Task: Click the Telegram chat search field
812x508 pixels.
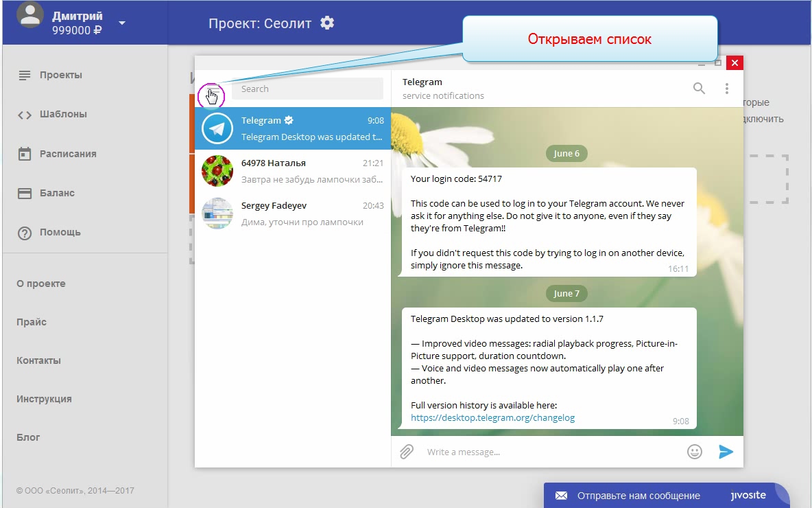Action: pos(307,89)
